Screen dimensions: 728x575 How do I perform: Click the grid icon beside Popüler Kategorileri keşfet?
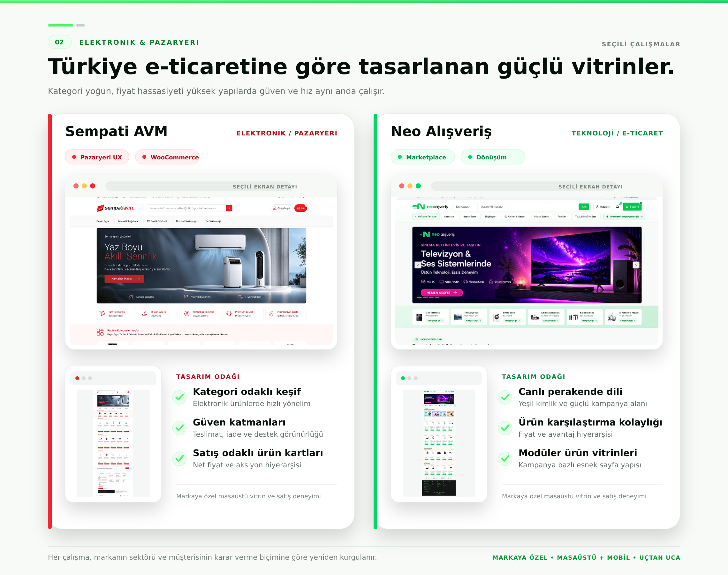click(100, 332)
